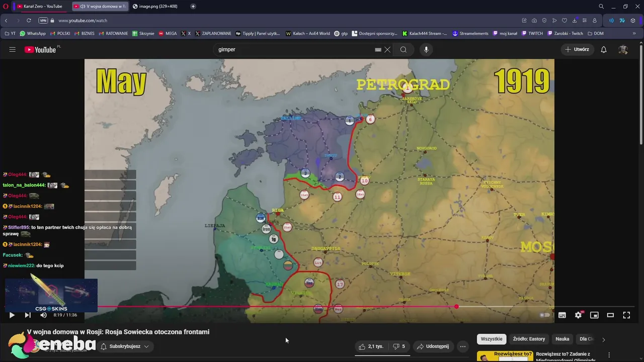This screenshot has width=644, height=362.
Task: Focus the address bar URL
Action: 83,21
